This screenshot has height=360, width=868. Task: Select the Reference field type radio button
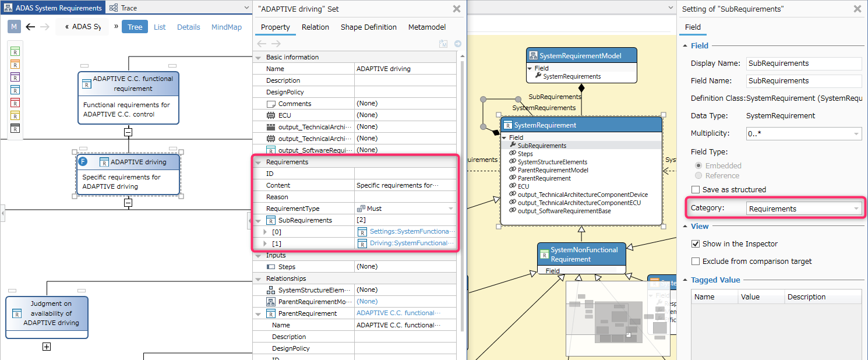[698, 176]
